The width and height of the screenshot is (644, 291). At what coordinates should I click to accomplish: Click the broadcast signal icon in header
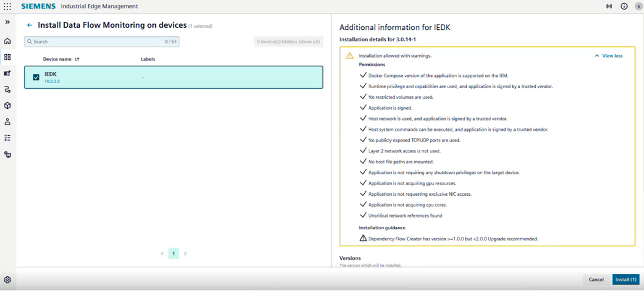pos(609,6)
